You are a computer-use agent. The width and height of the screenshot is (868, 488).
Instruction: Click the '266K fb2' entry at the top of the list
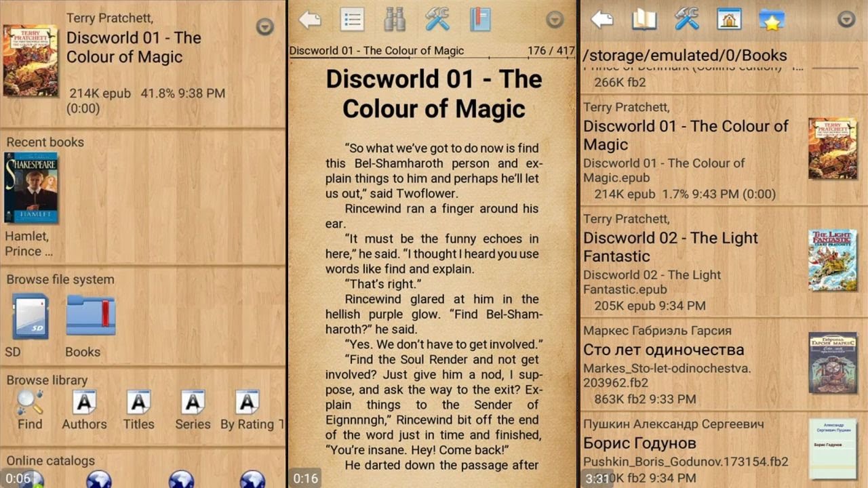[620, 83]
